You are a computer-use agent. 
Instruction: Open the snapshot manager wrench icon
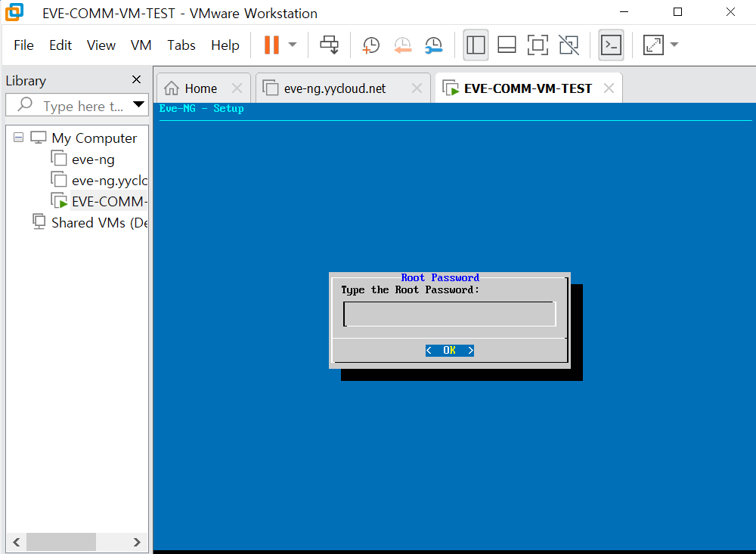click(x=433, y=45)
